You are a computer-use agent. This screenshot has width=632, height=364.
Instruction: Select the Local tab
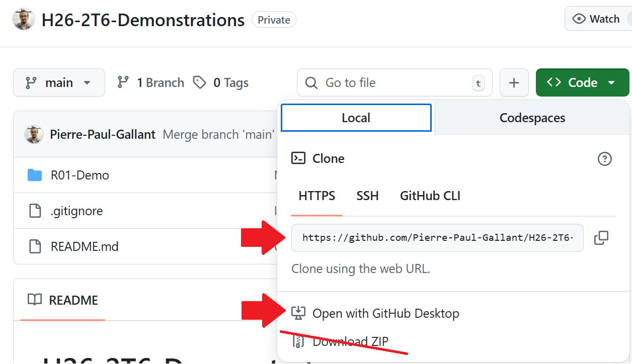pos(356,118)
